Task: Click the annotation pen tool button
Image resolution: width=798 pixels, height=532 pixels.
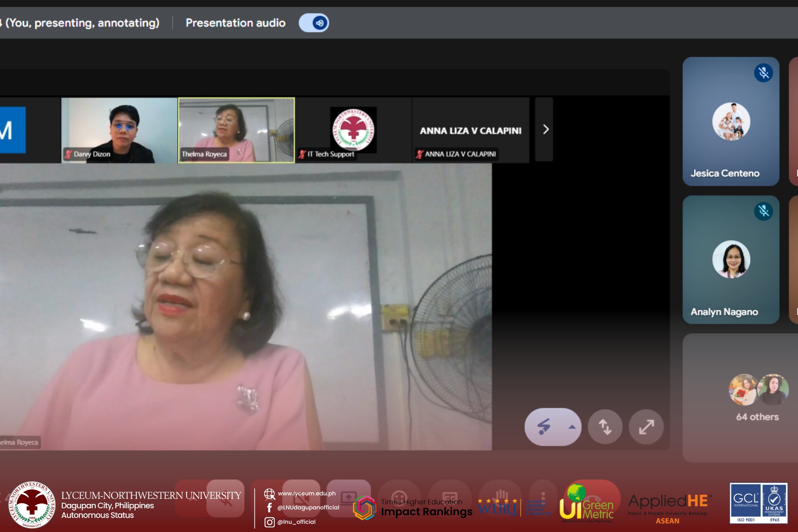Action: point(544,427)
